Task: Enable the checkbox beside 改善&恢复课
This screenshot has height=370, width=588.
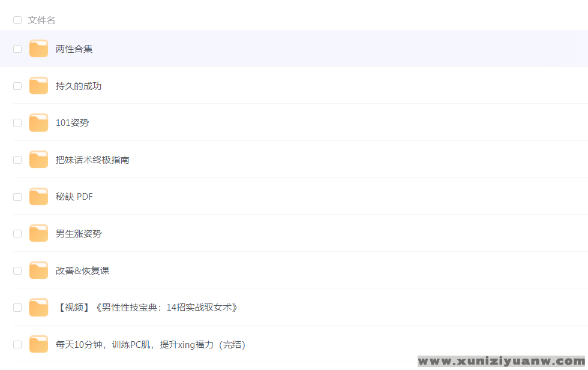Action: pyautogui.click(x=17, y=270)
